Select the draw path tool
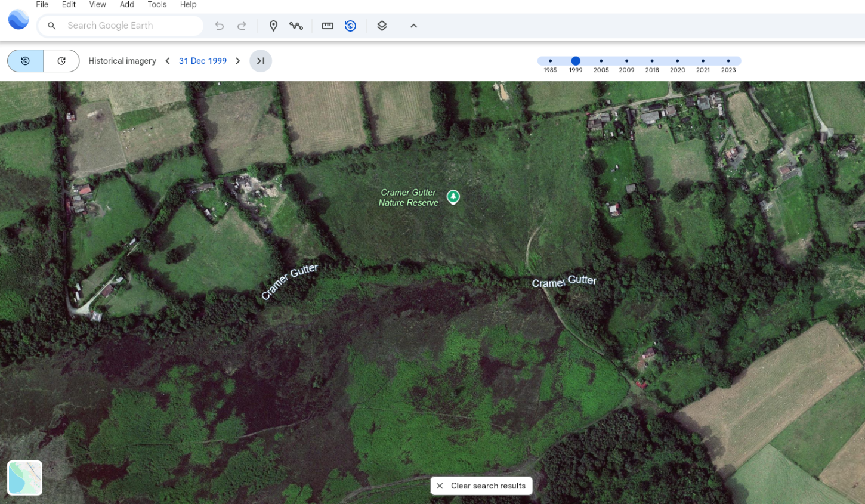The width and height of the screenshot is (865, 504). tap(296, 26)
